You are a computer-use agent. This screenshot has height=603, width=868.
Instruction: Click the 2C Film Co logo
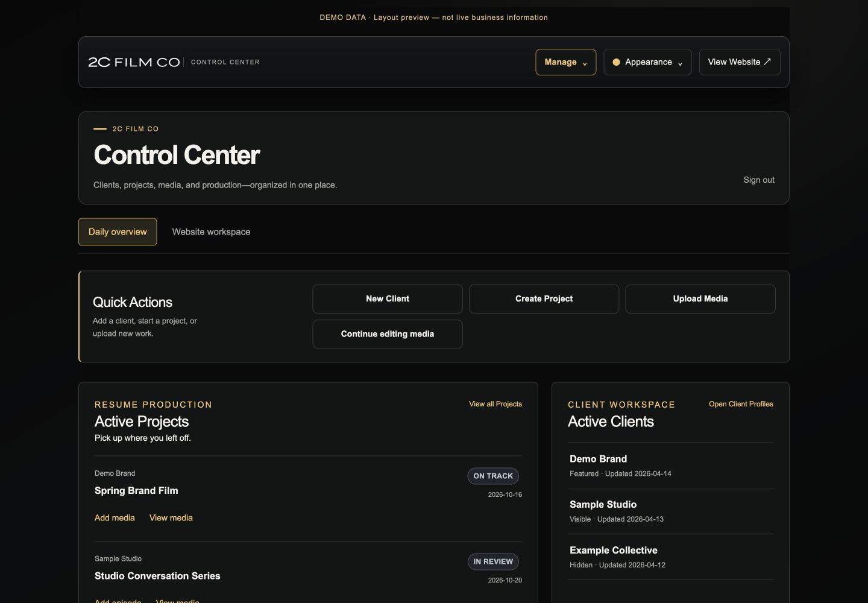[x=134, y=62]
